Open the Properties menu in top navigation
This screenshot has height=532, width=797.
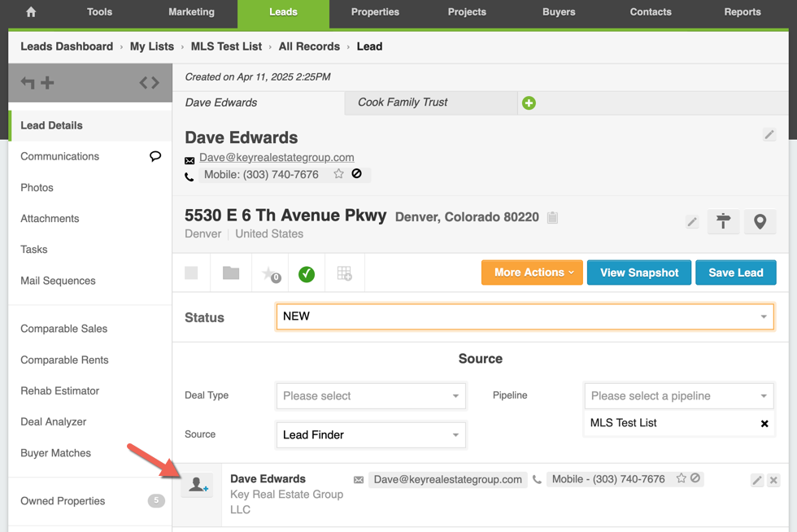pyautogui.click(x=375, y=12)
